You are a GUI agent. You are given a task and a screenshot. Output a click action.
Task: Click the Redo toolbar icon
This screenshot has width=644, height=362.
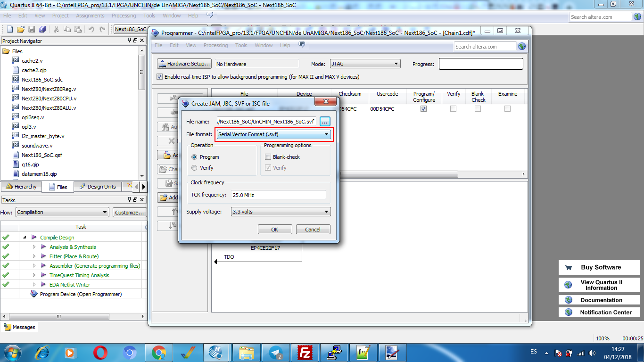(103, 29)
